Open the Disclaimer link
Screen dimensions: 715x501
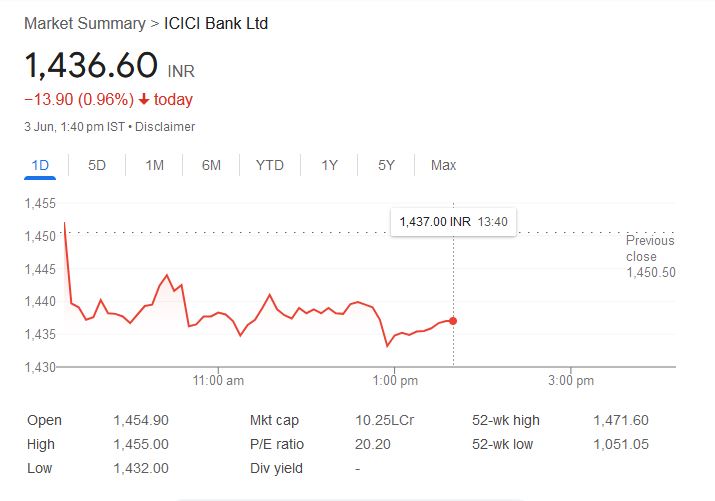(165, 127)
